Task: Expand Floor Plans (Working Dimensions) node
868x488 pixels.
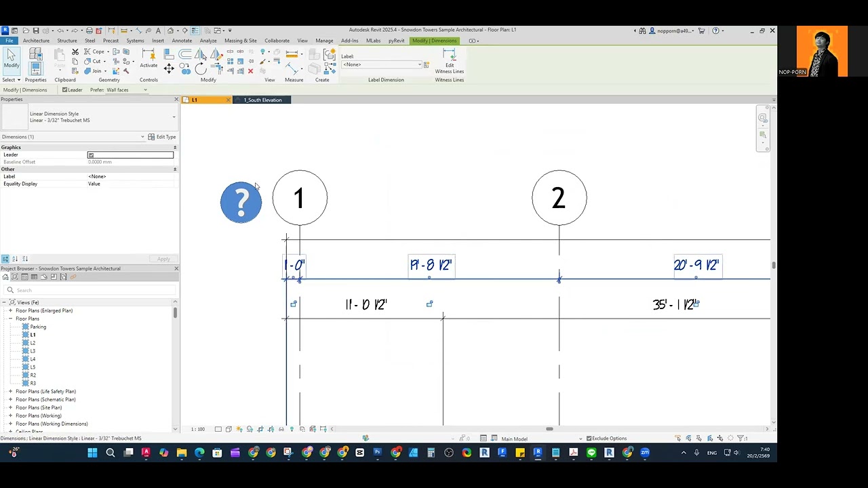Action: pos(10,424)
